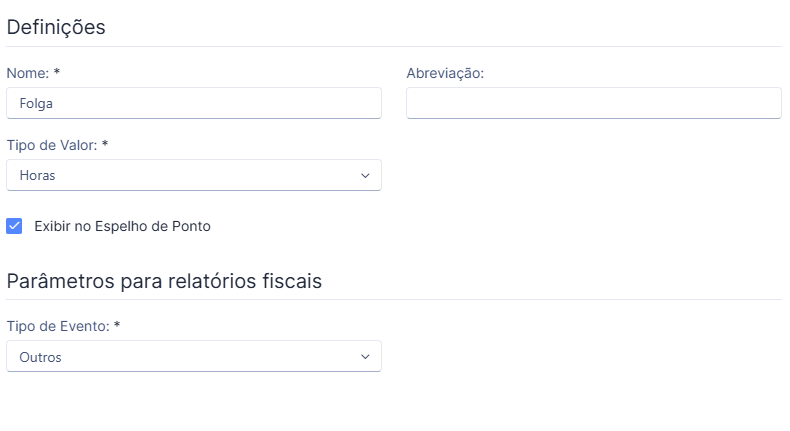Click the Tipo de Evento: label

point(58,326)
